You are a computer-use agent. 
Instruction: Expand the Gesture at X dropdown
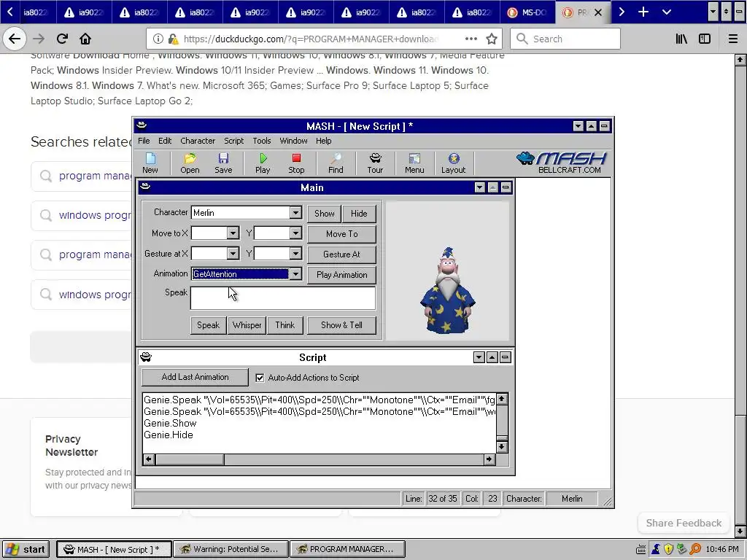(x=233, y=253)
